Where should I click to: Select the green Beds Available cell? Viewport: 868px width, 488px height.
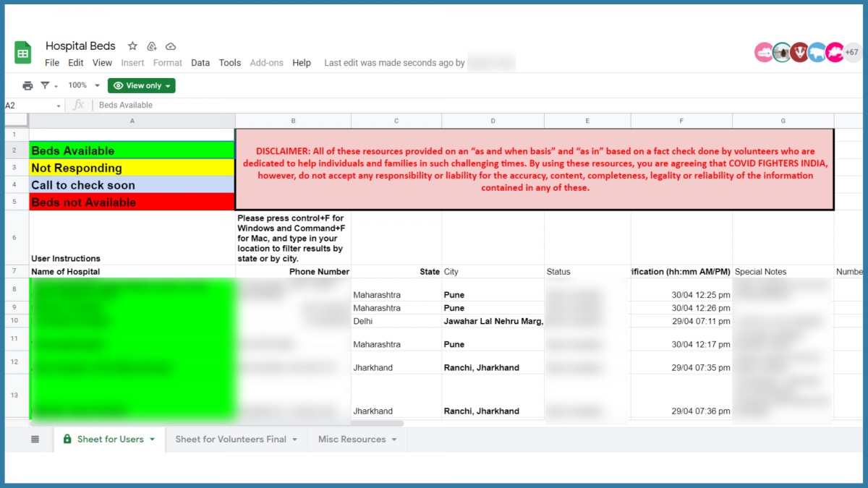[132, 150]
